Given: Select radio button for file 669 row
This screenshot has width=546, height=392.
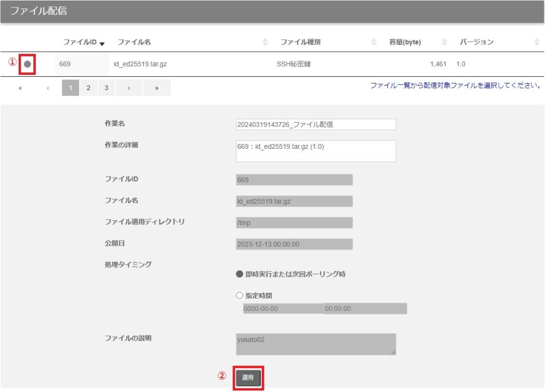Looking at the screenshot, I should (x=28, y=64).
